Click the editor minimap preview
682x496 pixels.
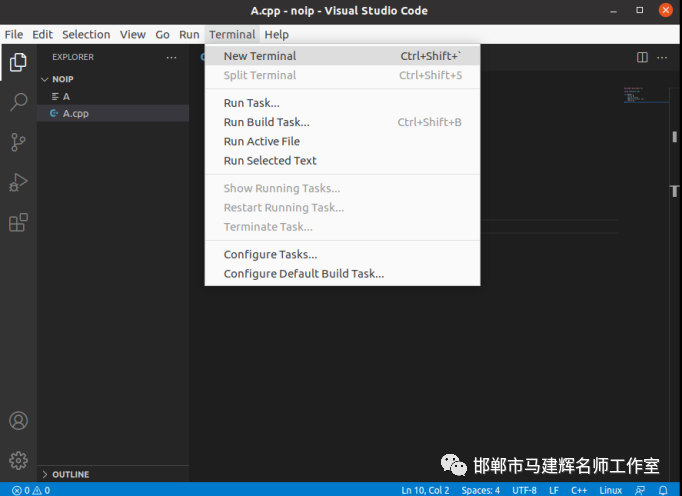pos(646,95)
